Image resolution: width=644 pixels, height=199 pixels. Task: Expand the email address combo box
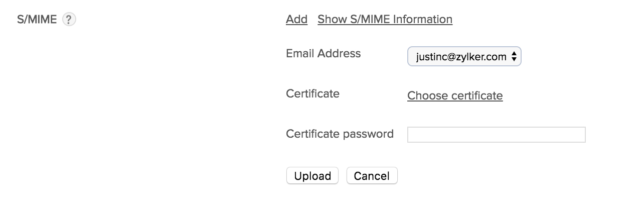click(x=464, y=57)
